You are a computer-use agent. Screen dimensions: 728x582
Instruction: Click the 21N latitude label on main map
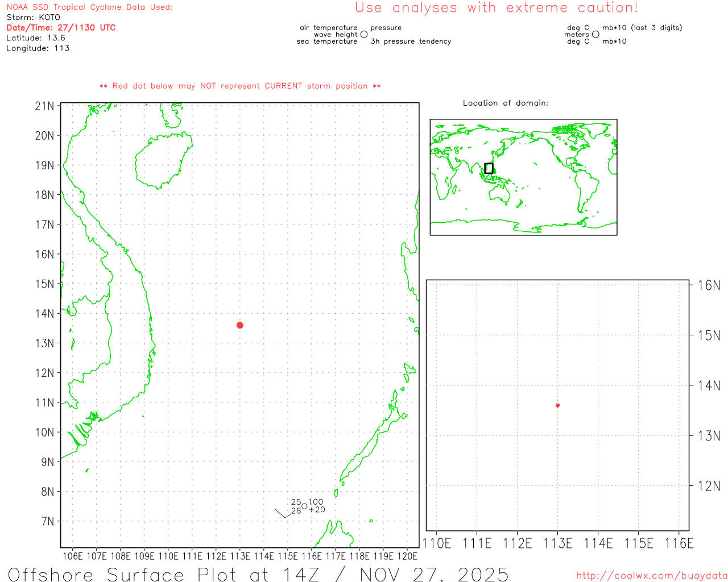(x=44, y=106)
